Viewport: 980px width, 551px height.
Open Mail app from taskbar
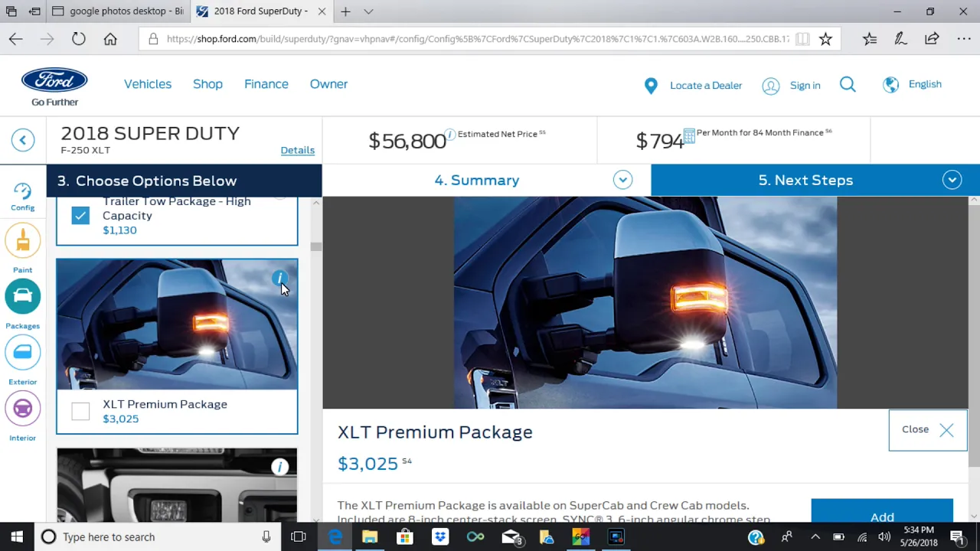[x=511, y=537]
